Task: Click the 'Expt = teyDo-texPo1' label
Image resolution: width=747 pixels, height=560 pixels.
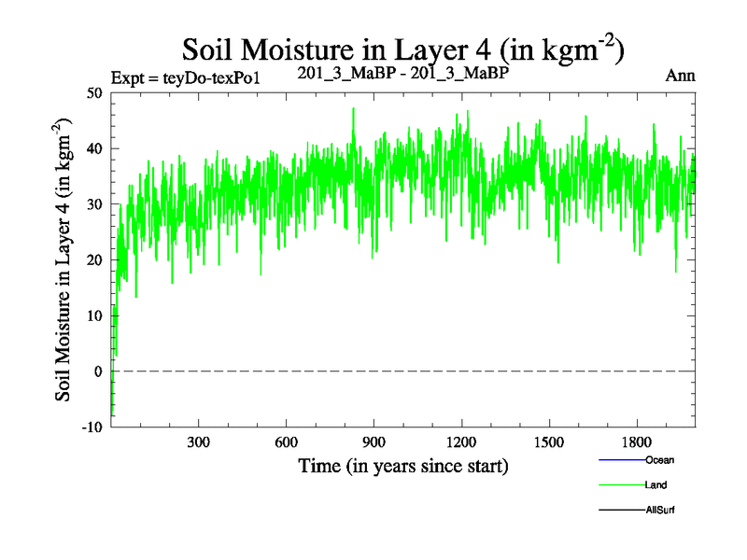Action: coord(185,77)
